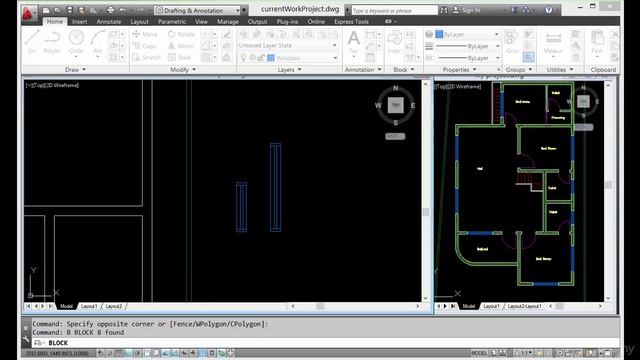Viewport: 640px width, 360px height.
Task: Open the Drafting & Annotation workspace dropdown
Action: click(x=198, y=10)
